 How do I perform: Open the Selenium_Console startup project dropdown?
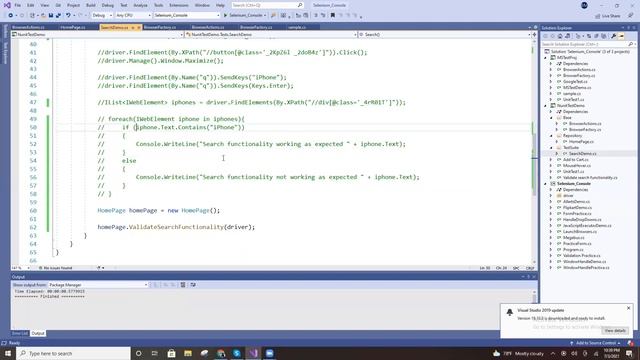187,15
